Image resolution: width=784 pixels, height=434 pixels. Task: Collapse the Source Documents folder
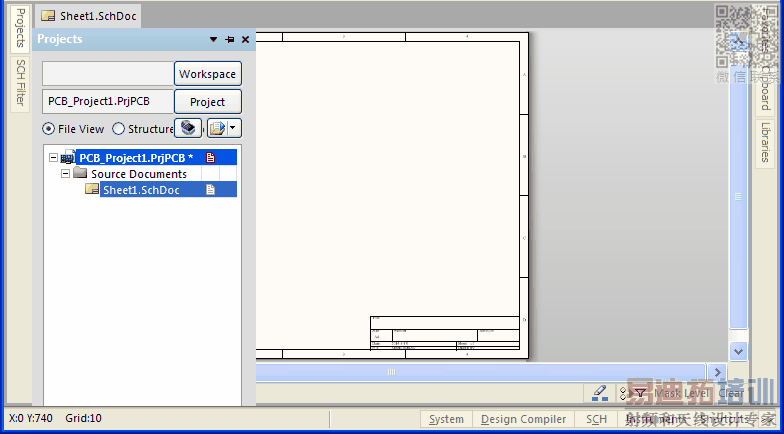tap(66, 174)
